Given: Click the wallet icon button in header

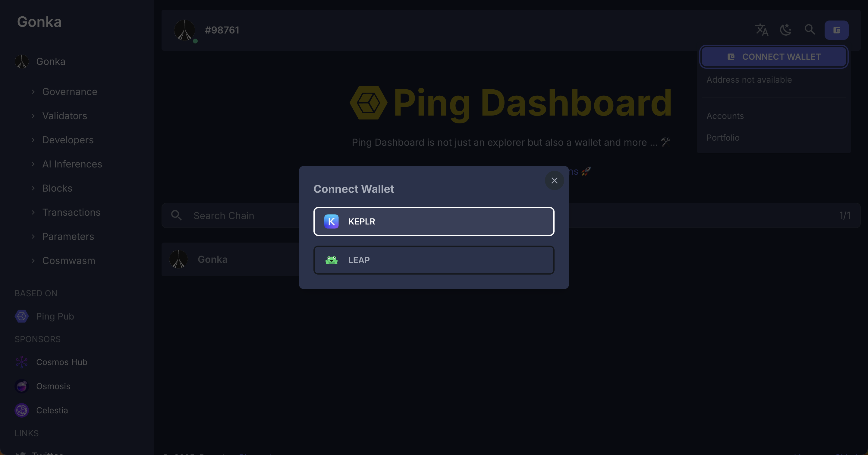Looking at the screenshot, I should pyautogui.click(x=836, y=30).
